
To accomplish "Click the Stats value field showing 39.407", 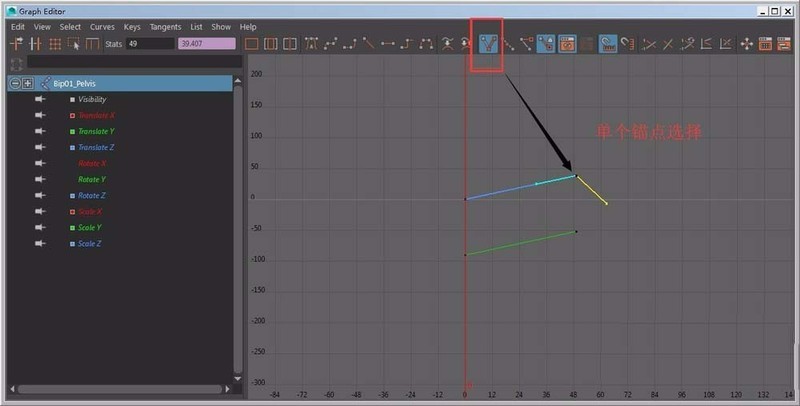I will [207, 44].
